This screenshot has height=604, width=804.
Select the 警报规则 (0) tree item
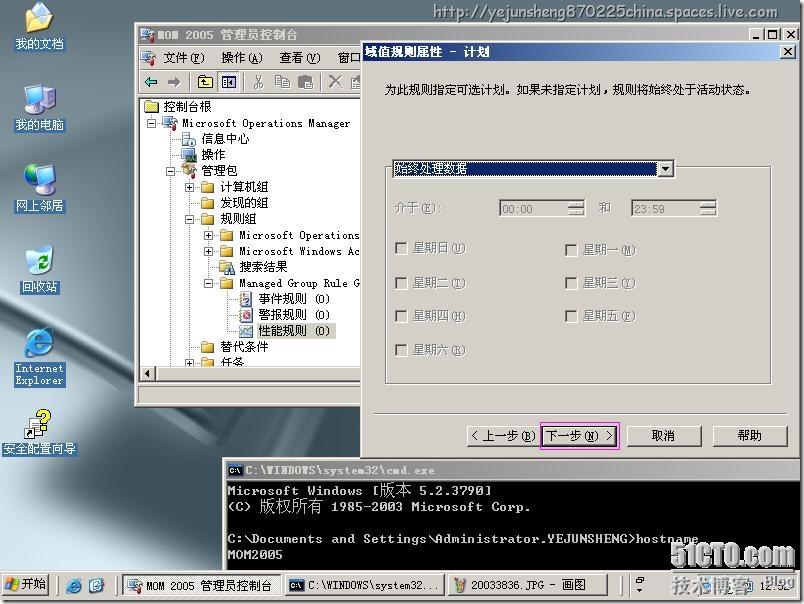click(294, 315)
